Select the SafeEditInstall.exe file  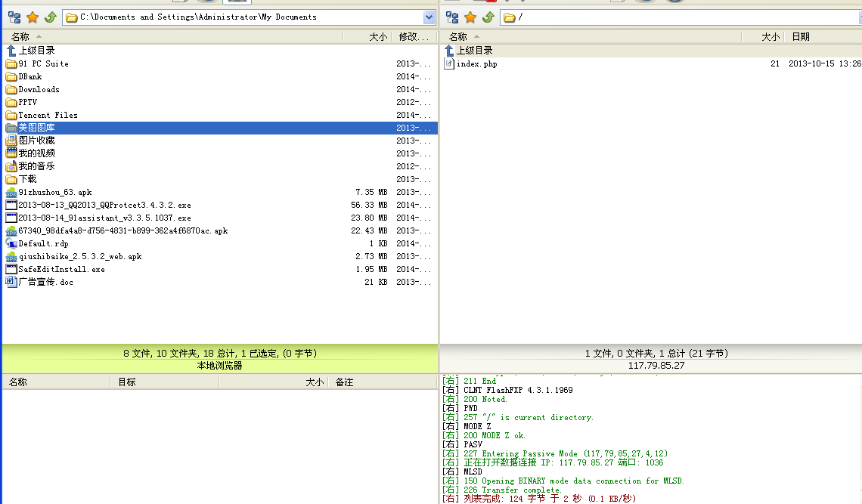[61, 269]
